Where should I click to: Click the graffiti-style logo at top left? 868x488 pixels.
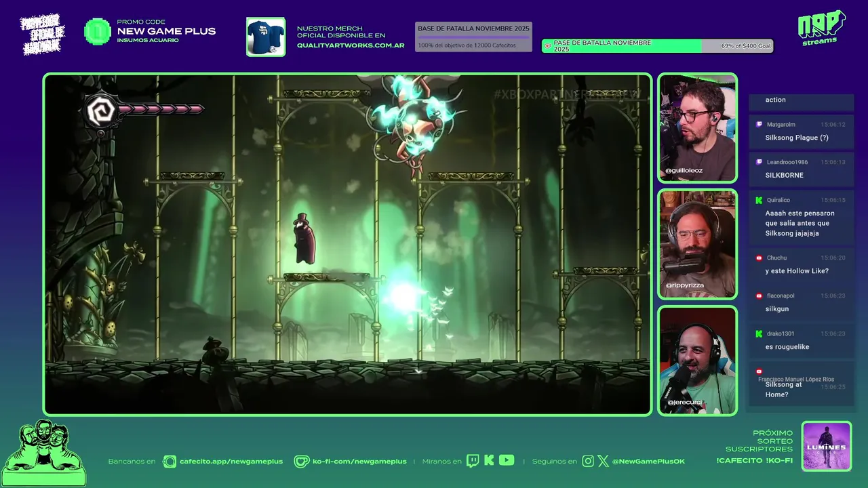pyautogui.click(x=43, y=34)
